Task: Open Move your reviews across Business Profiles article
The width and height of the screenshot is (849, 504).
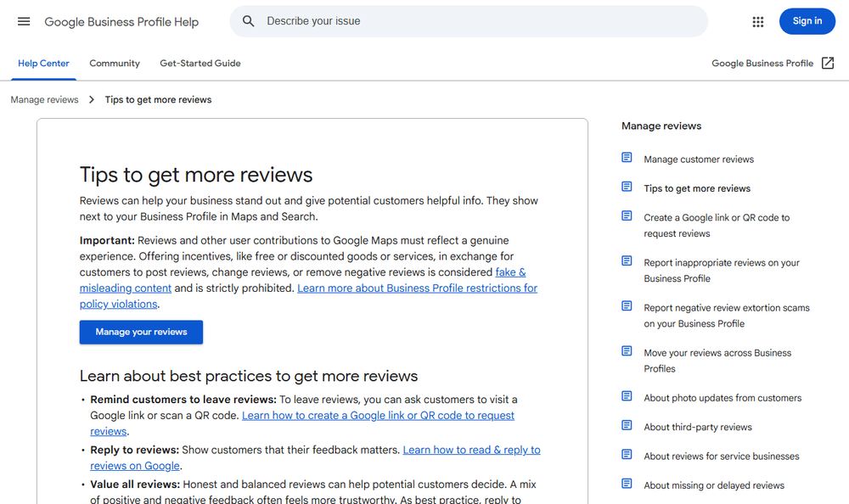Action: (x=717, y=361)
